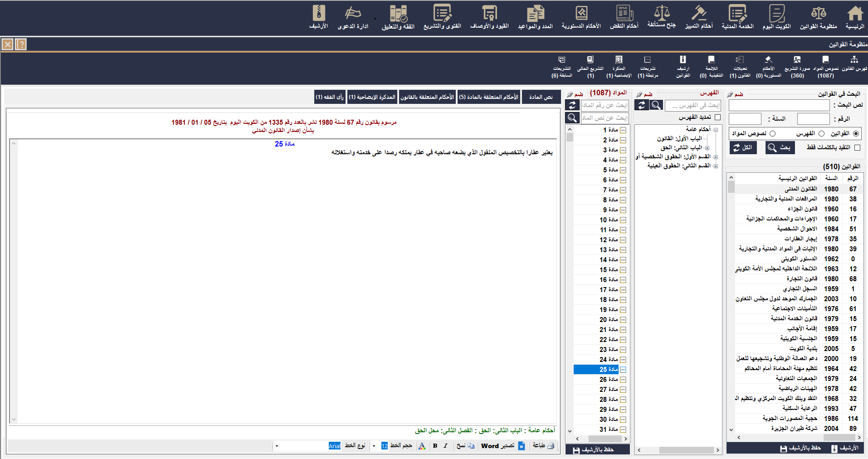
Task: Open the font type dropdown arrow
Action: click(277, 446)
